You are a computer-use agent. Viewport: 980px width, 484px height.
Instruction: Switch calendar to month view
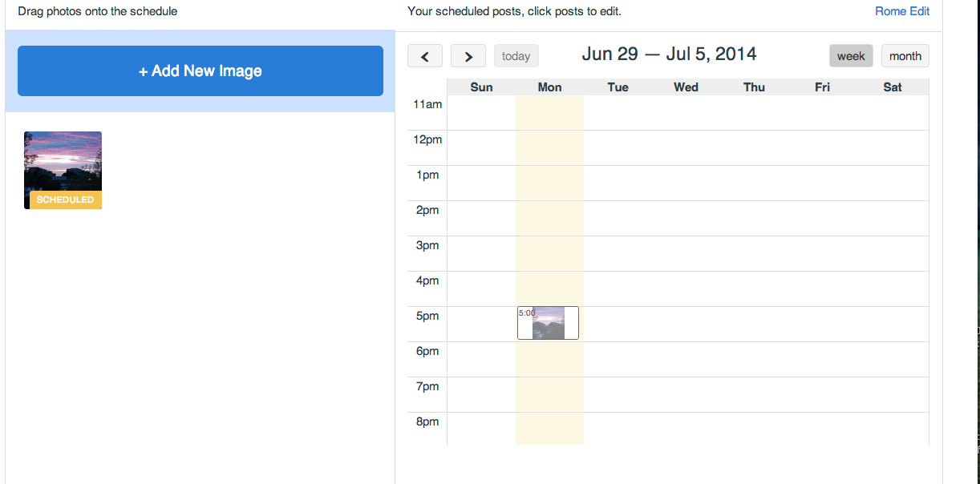click(x=905, y=56)
